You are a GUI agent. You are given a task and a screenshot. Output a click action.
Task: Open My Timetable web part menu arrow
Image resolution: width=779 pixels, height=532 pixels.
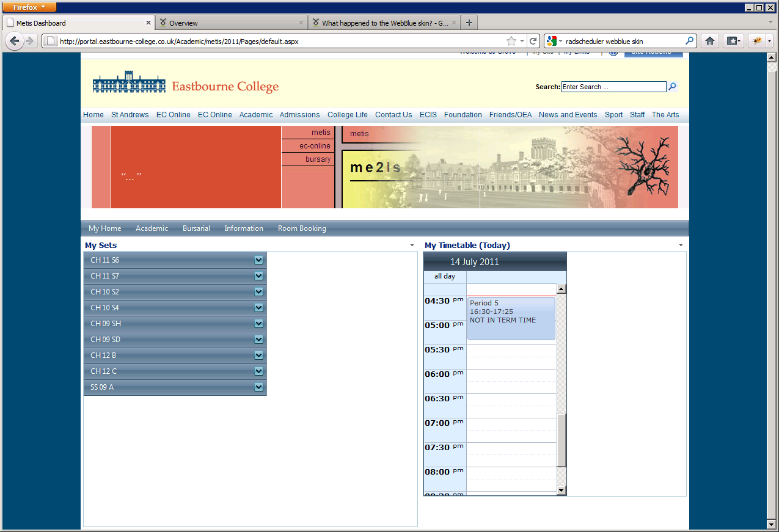(681, 246)
